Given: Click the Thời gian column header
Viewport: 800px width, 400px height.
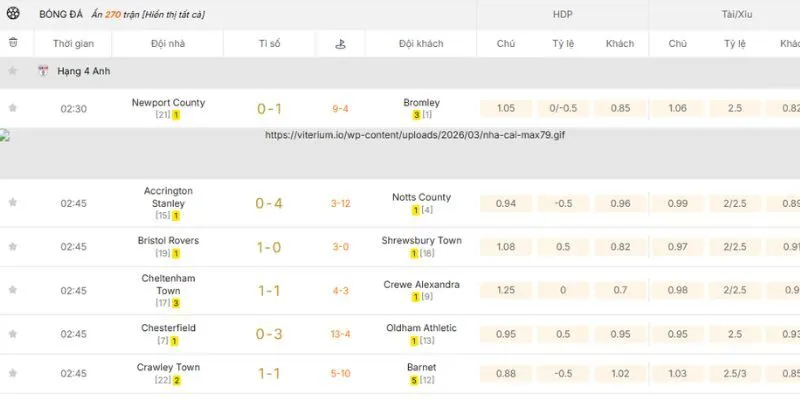Looking at the screenshot, I should point(73,44).
